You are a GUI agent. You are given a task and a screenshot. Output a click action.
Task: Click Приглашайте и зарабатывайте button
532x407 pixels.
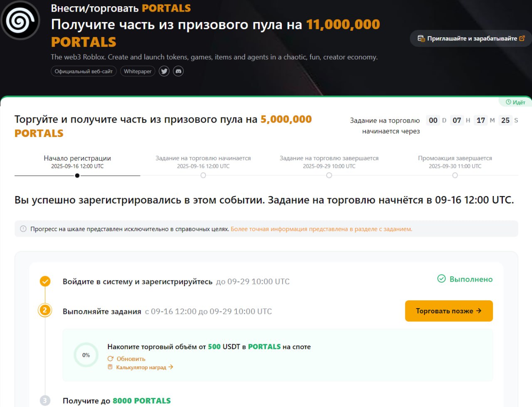click(471, 38)
